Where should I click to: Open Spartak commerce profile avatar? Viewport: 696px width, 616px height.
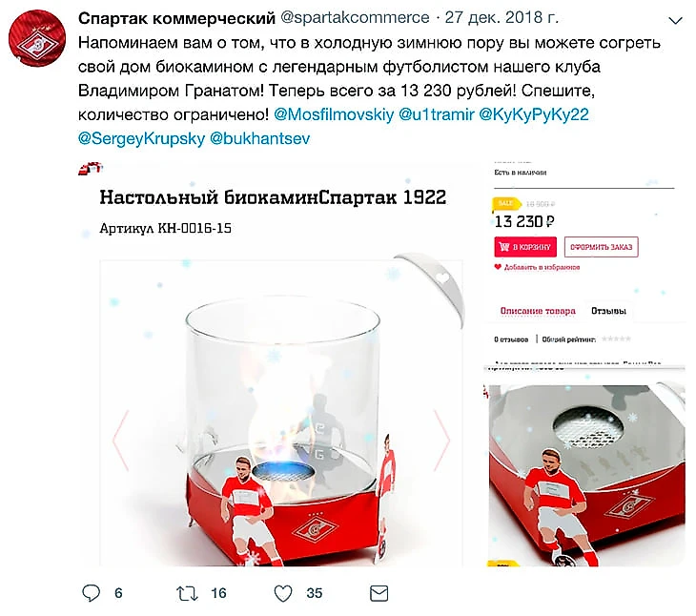[x=37, y=38]
